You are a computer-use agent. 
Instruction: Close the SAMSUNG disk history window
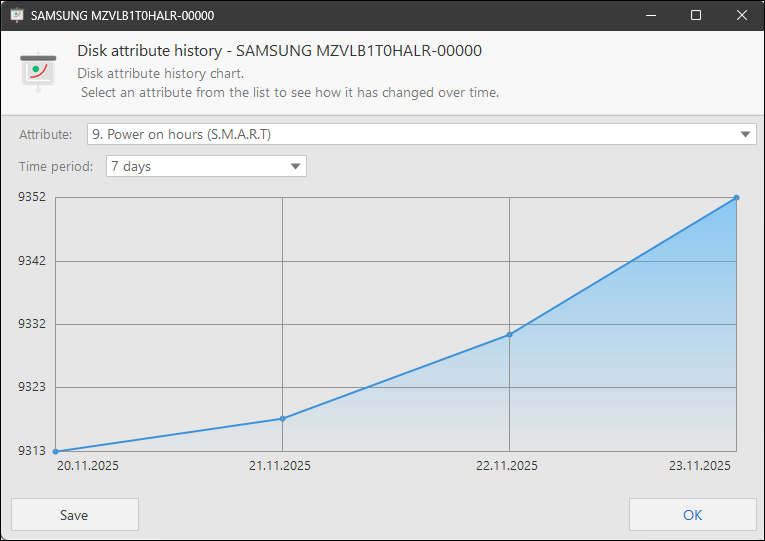pos(741,16)
